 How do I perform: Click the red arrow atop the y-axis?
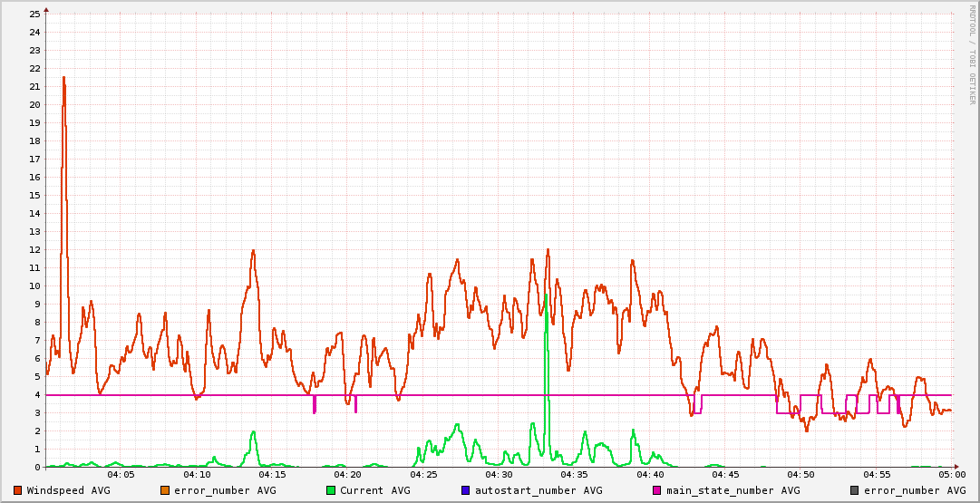(x=46, y=7)
